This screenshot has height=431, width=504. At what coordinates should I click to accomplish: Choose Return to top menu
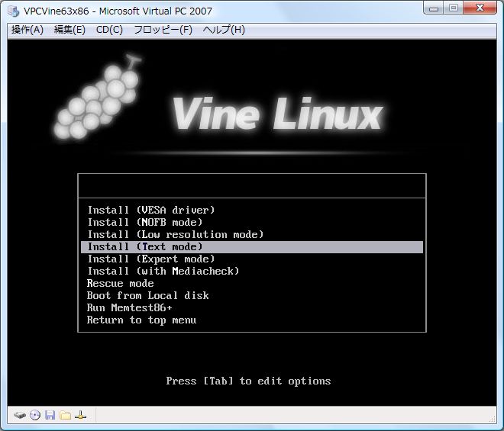[252, 320]
